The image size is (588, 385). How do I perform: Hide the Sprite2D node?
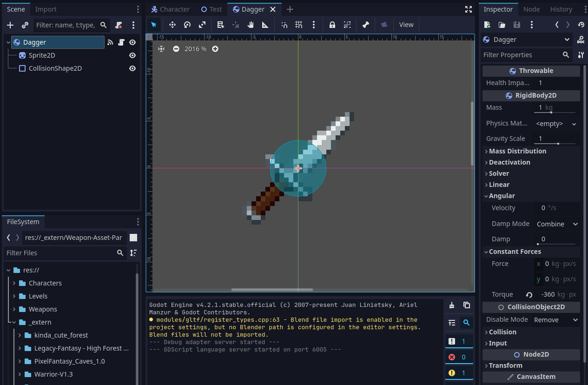[132, 55]
